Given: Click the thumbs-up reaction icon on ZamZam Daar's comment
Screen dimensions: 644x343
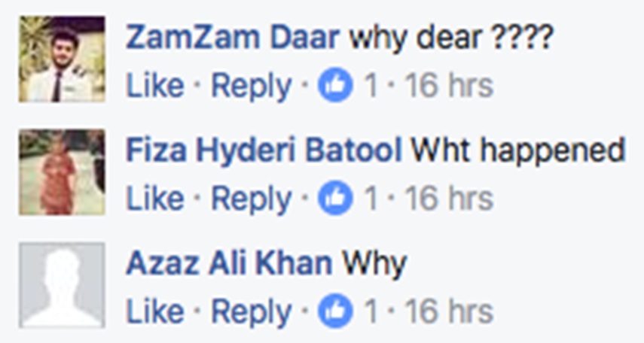Looking at the screenshot, I should pyautogui.click(x=335, y=85).
